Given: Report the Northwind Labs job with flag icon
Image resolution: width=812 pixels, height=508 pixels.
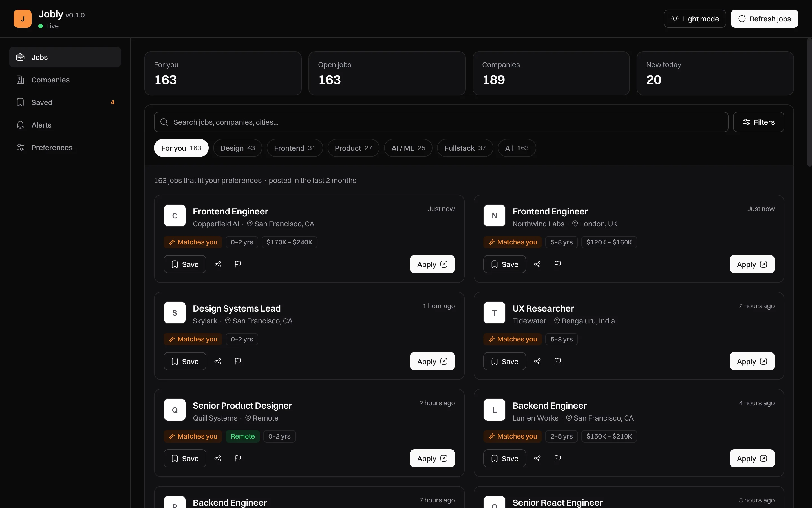Looking at the screenshot, I should click(558, 264).
